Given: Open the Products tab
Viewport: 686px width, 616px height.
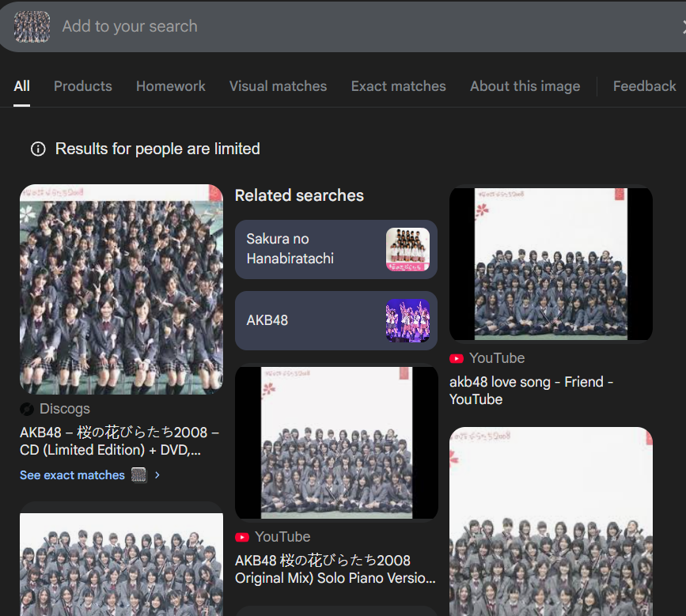Looking at the screenshot, I should point(83,86).
